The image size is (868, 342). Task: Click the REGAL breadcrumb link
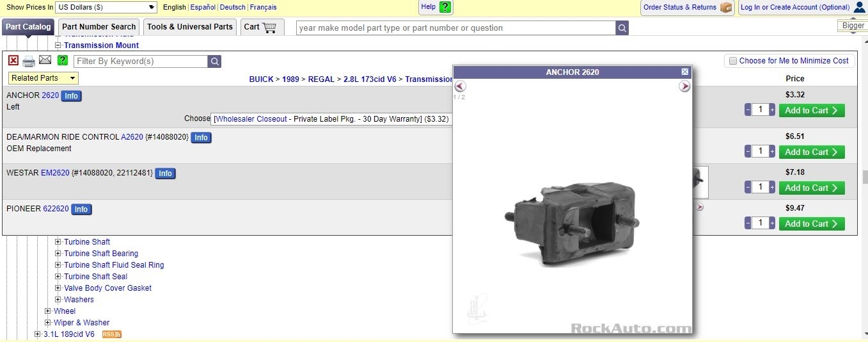[321, 79]
